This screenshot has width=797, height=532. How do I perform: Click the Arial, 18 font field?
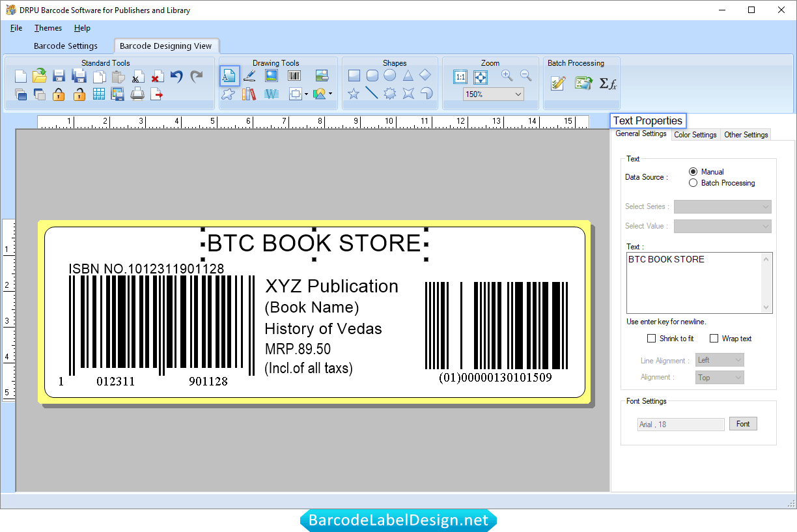(681, 425)
